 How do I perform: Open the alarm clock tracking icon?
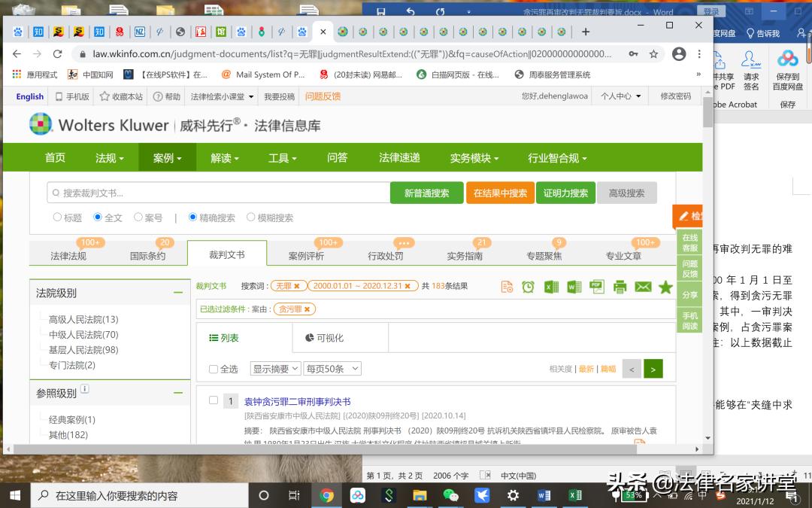[x=528, y=287]
